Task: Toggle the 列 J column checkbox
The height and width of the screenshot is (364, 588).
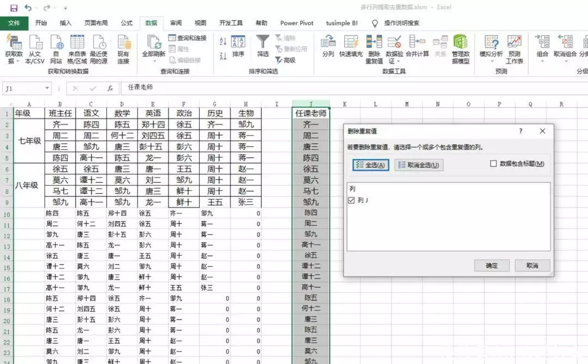Action: 351,200
